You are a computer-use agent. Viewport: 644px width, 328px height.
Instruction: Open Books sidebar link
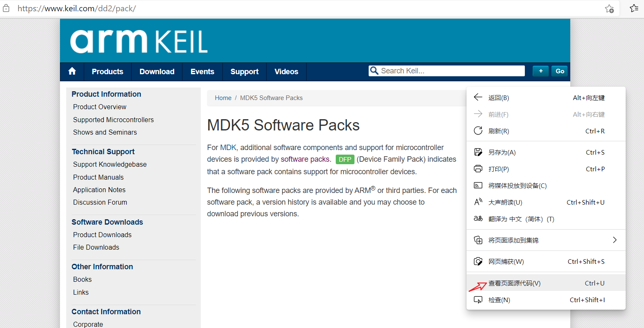82,279
